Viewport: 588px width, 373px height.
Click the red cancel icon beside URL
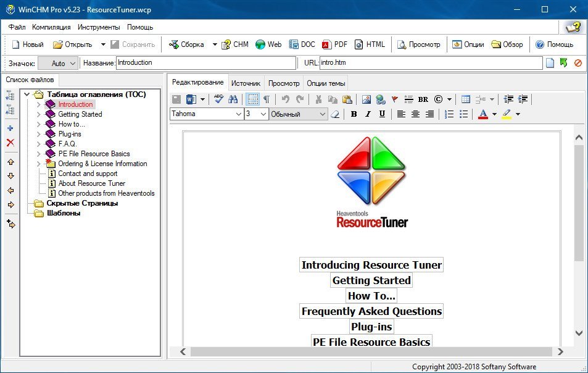578,63
